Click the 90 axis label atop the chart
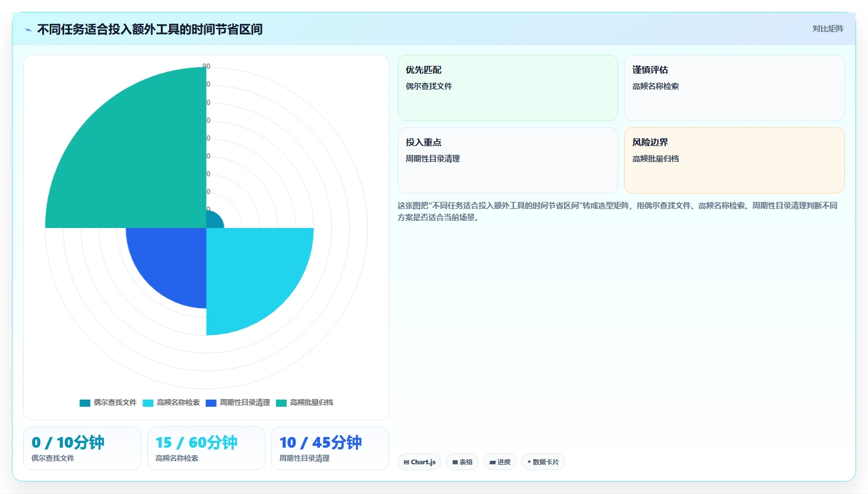Screen dimensions: 868x494 click(x=206, y=66)
